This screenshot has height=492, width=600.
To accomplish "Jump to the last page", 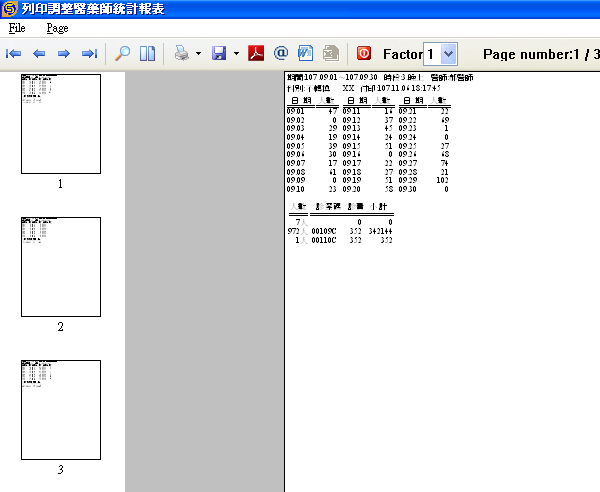I will (89, 53).
